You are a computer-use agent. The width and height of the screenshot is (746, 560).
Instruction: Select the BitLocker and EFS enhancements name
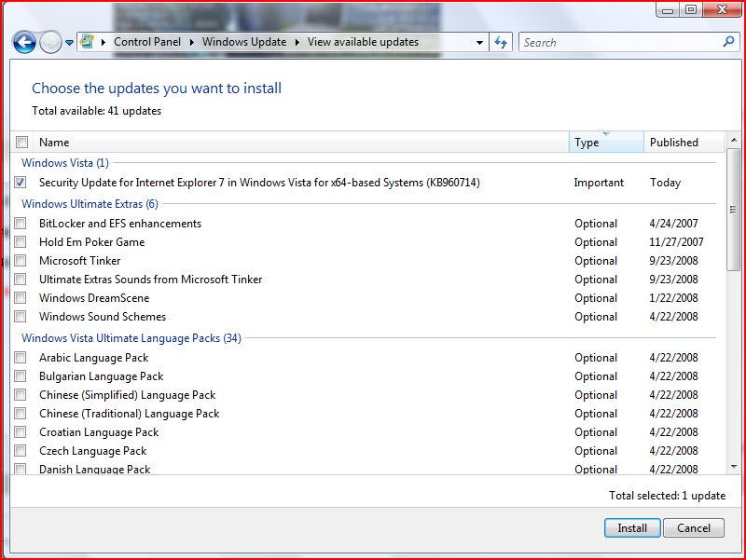click(120, 224)
